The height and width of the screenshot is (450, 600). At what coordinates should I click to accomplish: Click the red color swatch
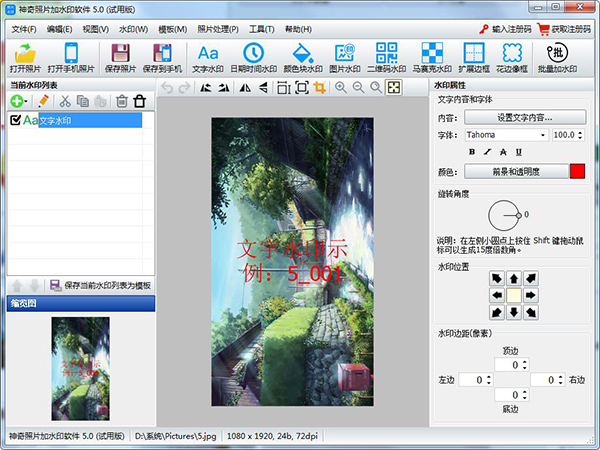577,171
